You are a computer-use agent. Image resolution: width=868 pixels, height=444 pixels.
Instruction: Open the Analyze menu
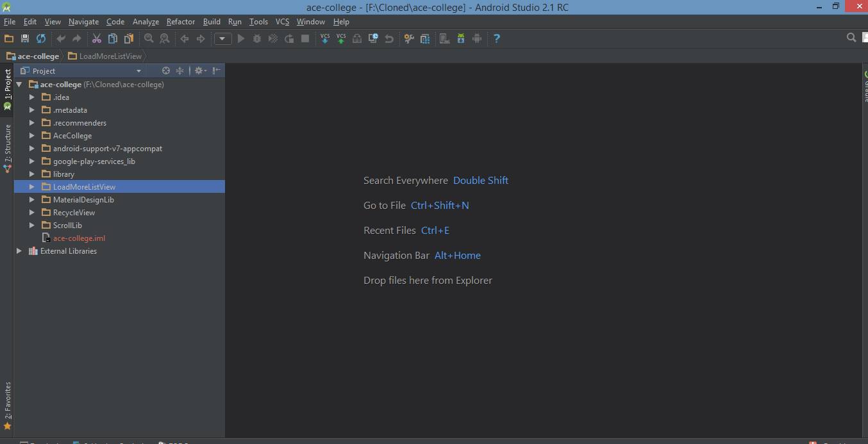[146, 22]
